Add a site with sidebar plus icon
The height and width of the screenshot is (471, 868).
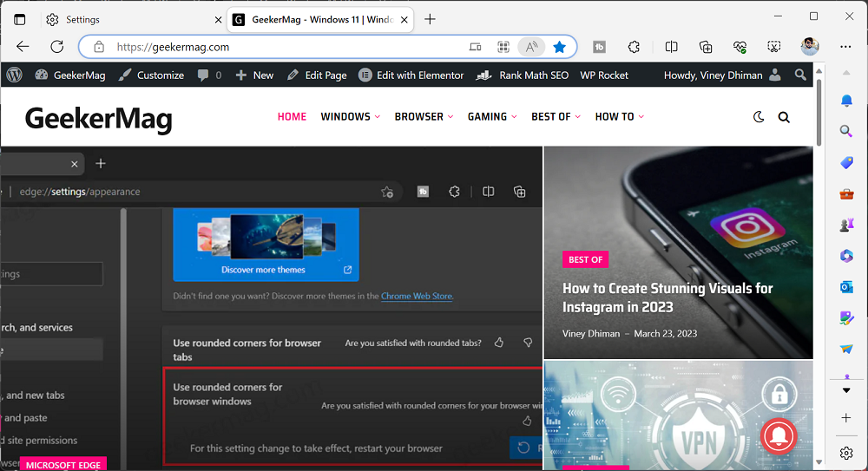pyautogui.click(x=846, y=418)
